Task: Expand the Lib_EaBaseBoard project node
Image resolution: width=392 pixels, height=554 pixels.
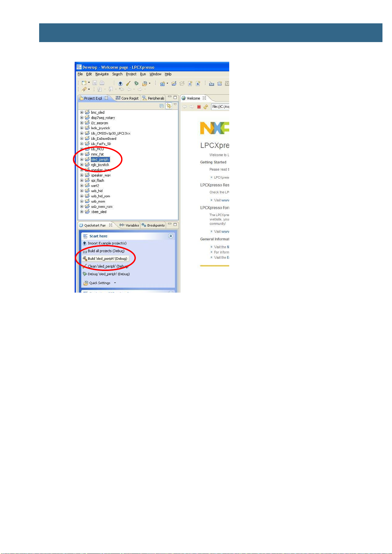Action: (x=82, y=138)
